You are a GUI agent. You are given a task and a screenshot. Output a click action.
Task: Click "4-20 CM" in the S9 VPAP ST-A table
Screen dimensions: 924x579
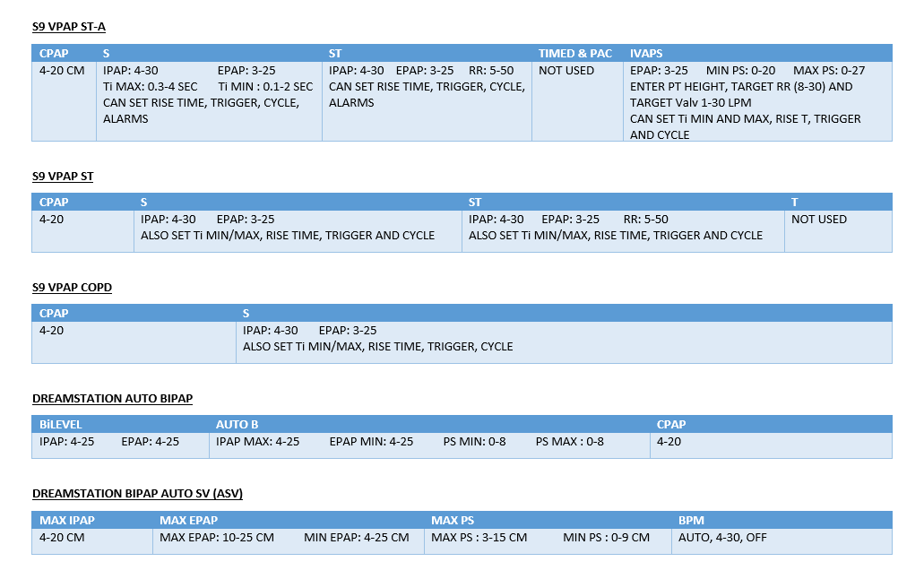(62, 71)
